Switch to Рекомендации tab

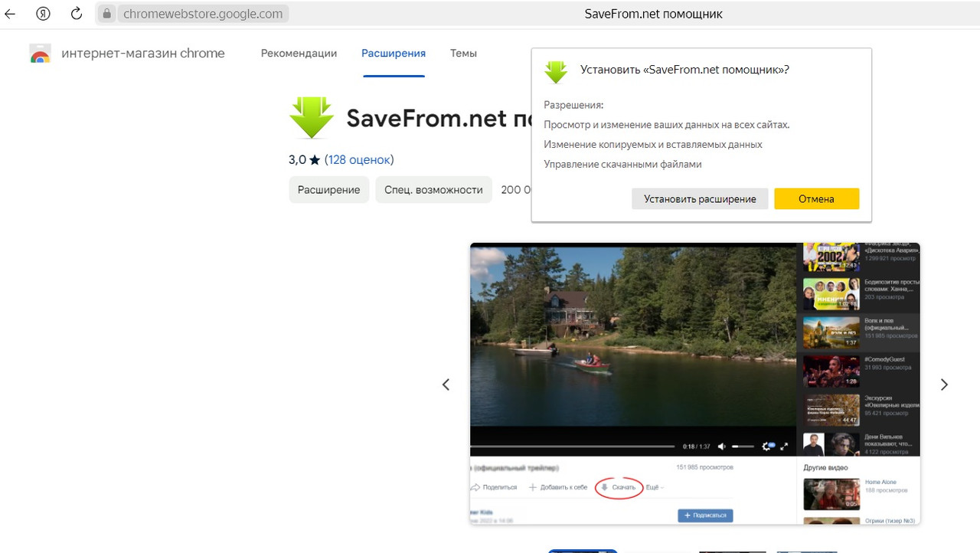(299, 54)
